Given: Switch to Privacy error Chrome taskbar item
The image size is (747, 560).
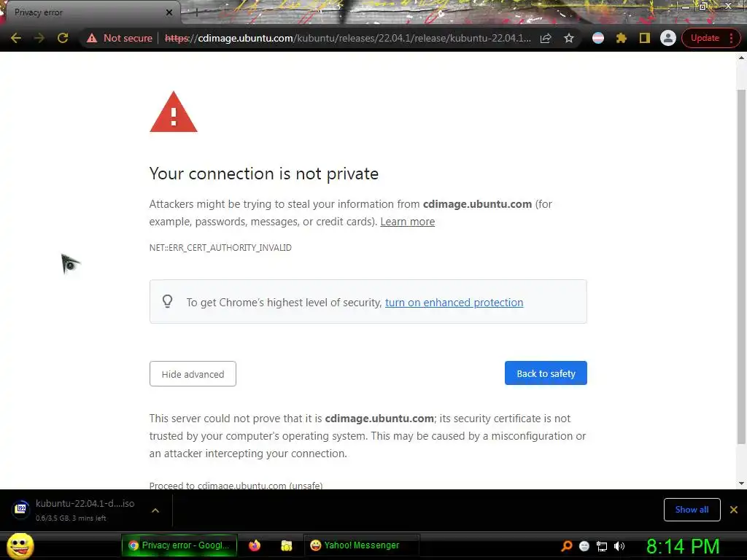Looking at the screenshot, I should pos(179,545).
